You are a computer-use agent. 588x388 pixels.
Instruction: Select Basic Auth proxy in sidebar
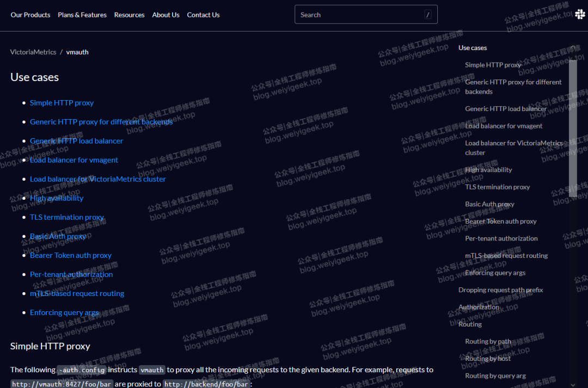[x=489, y=204]
